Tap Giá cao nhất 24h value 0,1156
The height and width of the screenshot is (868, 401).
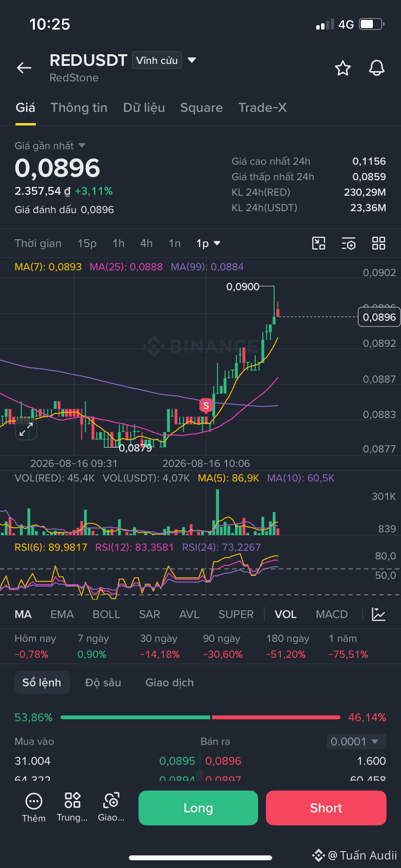369,161
